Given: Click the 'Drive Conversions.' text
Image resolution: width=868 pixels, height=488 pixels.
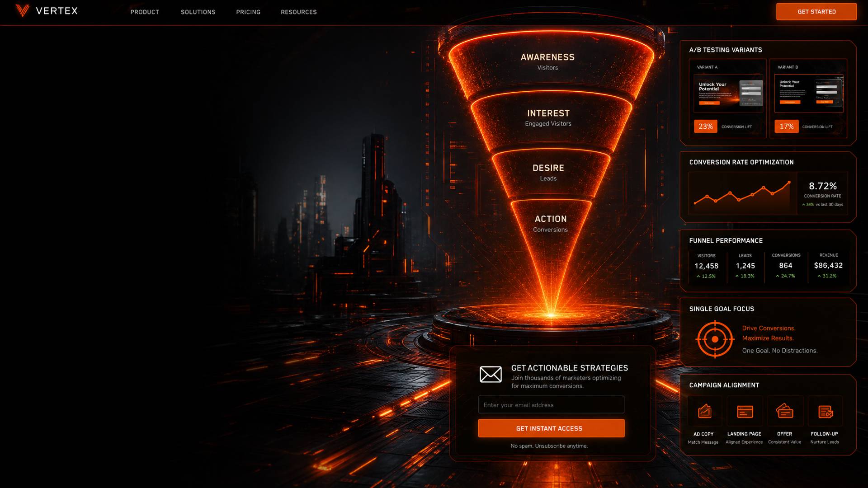Looking at the screenshot, I should (769, 328).
